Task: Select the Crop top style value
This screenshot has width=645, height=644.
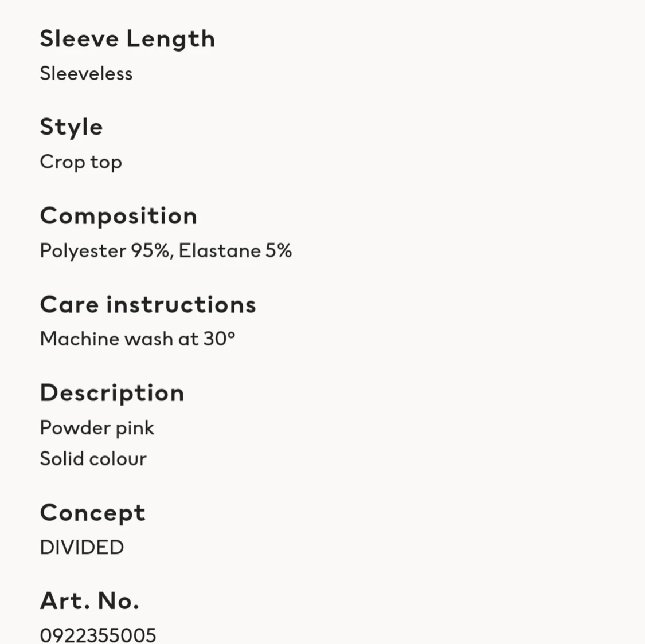Action: [x=81, y=162]
